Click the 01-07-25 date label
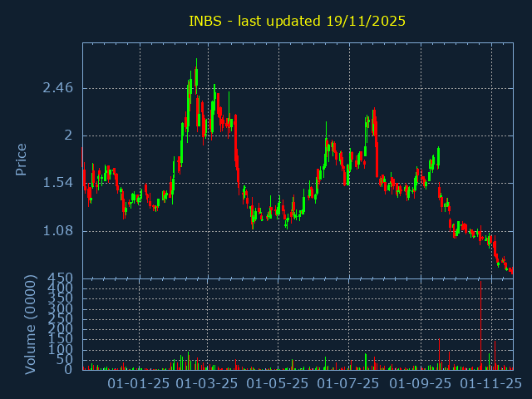The height and width of the screenshot is (399, 532). [x=350, y=383]
